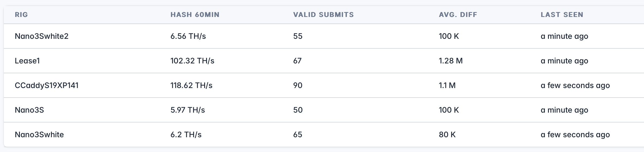This screenshot has width=644, height=152.
Task: Click valid submits value 90
Action: pos(297,86)
